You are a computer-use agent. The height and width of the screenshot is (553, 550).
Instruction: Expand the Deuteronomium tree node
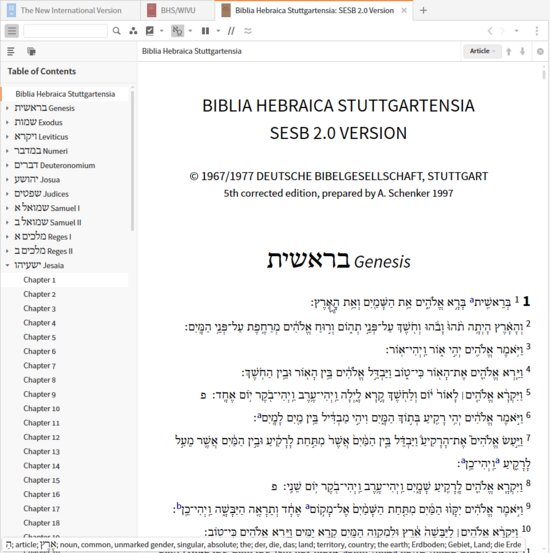pos(7,165)
